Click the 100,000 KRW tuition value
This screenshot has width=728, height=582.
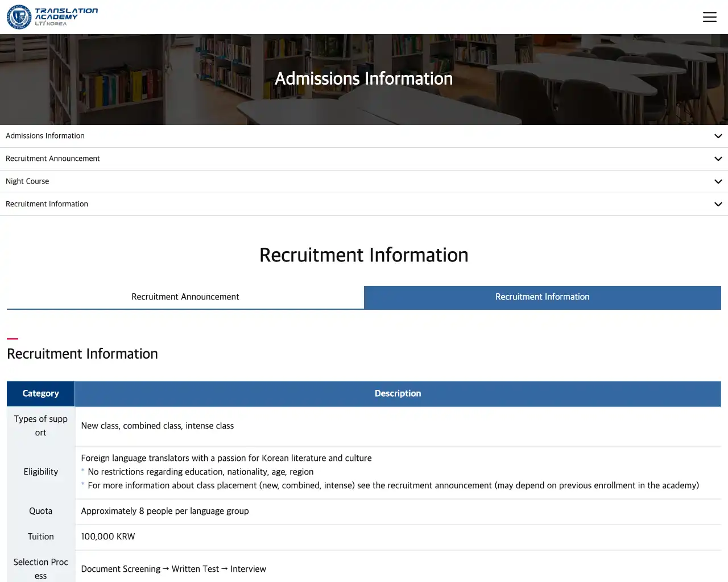[x=108, y=537]
